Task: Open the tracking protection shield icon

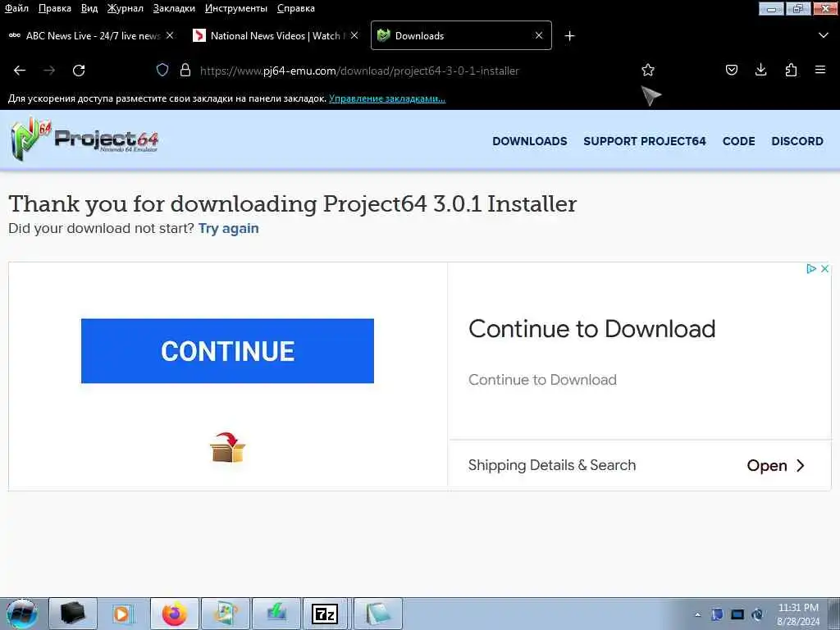Action: point(162,71)
